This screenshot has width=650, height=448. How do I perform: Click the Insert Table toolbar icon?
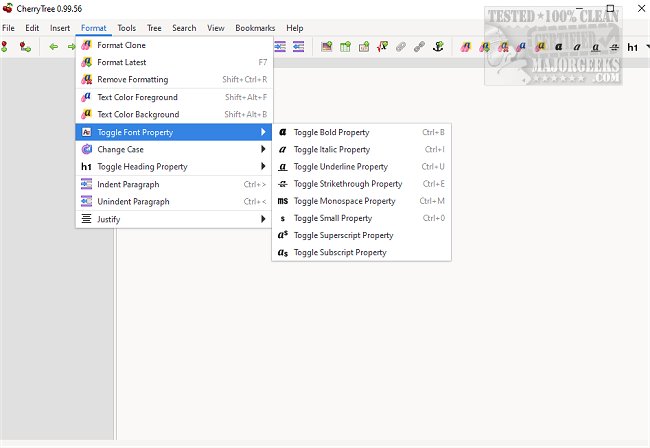point(345,46)
